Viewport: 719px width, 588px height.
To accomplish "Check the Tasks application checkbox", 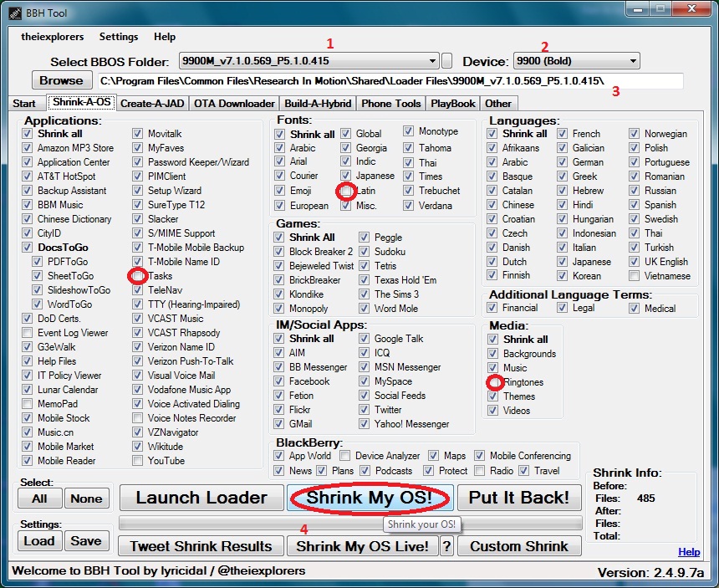I will [x=137, y=276].
